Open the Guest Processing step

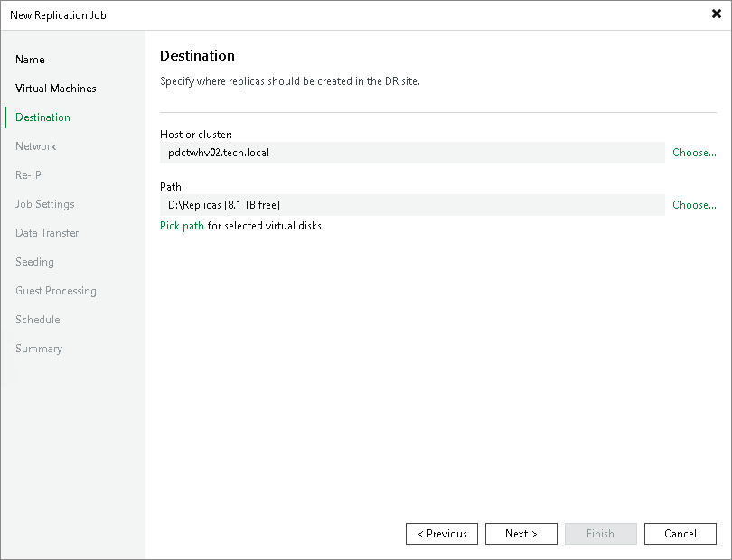(x=56, y=290)
